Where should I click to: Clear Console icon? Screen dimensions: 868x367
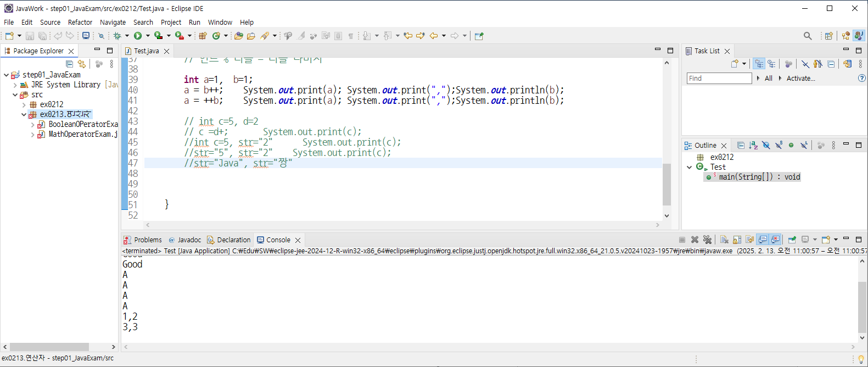pyautogui.click(x=724, y=240)
